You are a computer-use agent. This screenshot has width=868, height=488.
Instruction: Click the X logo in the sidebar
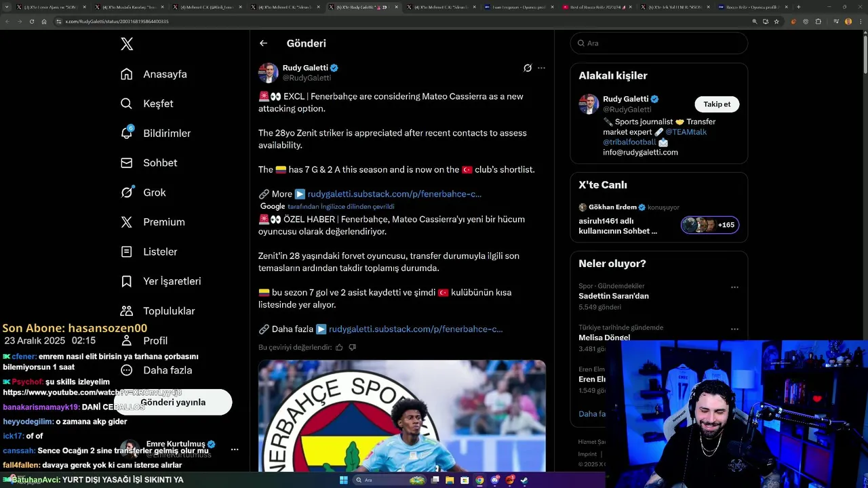[x=127, y=44]
